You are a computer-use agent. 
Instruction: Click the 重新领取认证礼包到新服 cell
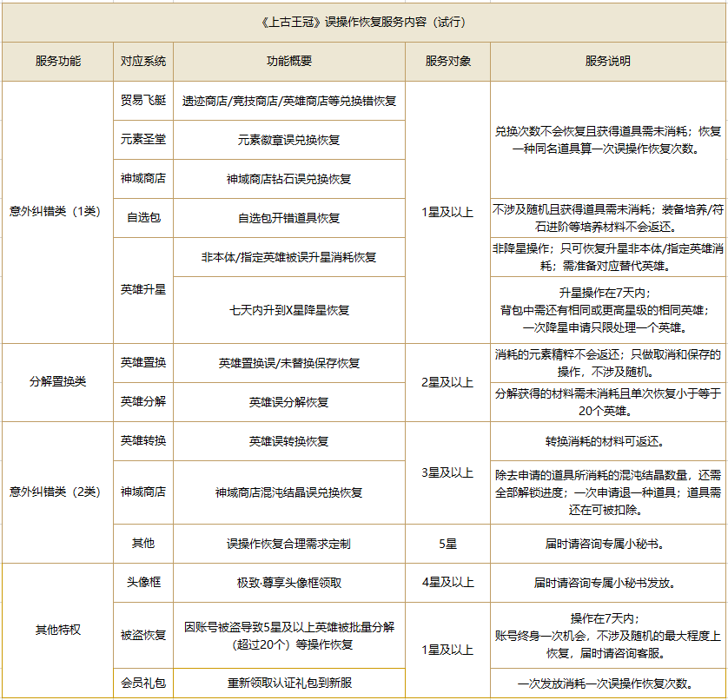[x=288, y=683]
